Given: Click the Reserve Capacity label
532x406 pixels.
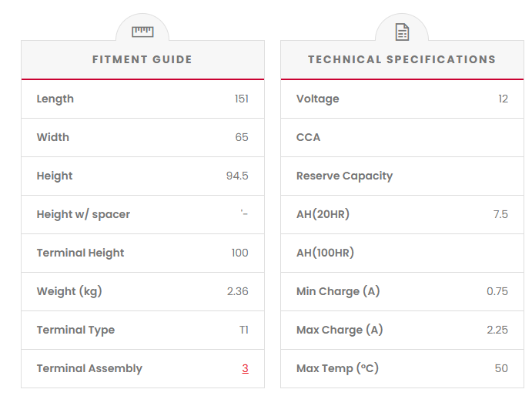Looking at the screenshot, I should coord(344,176).
